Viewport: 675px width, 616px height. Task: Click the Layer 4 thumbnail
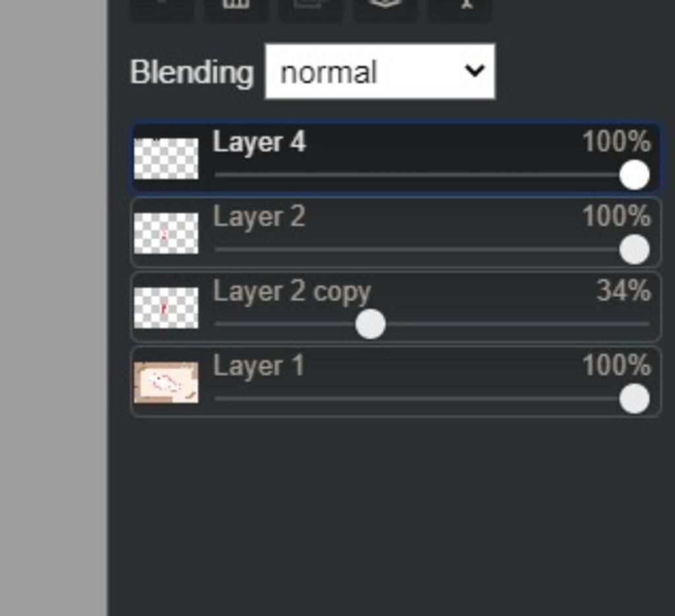(x=166, y=158)
